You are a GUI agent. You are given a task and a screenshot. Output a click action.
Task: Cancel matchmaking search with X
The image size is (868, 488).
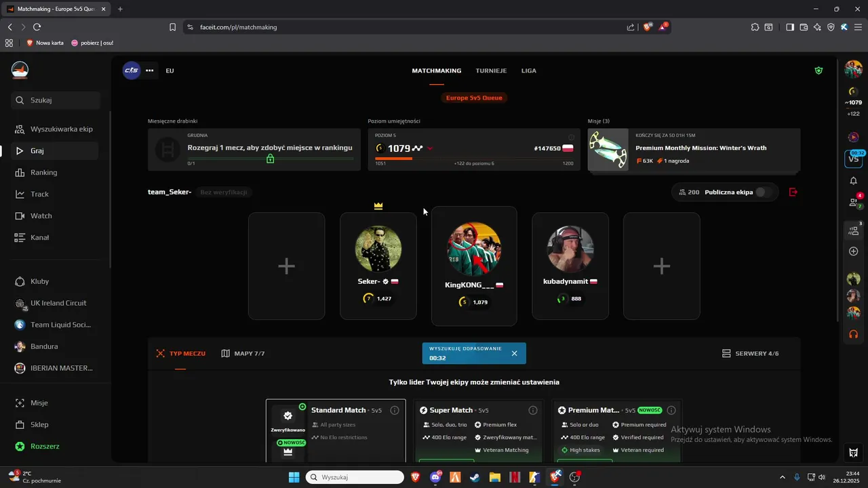[514, 353]
